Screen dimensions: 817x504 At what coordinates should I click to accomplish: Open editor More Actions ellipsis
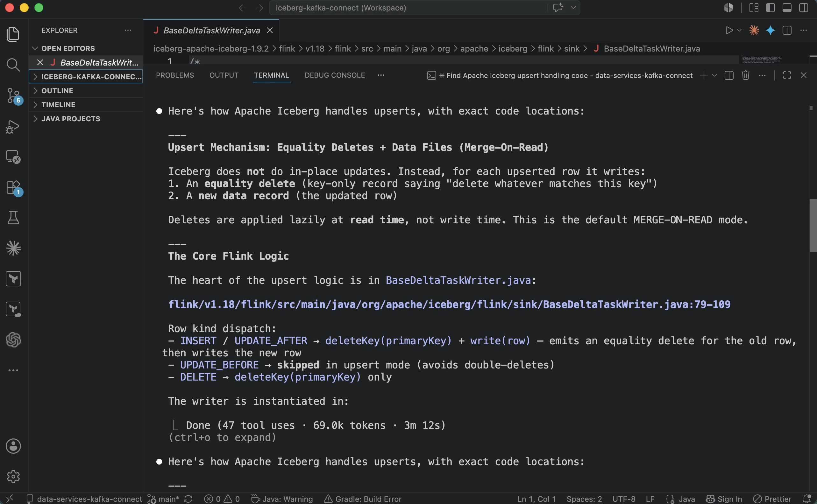(804, 30)
